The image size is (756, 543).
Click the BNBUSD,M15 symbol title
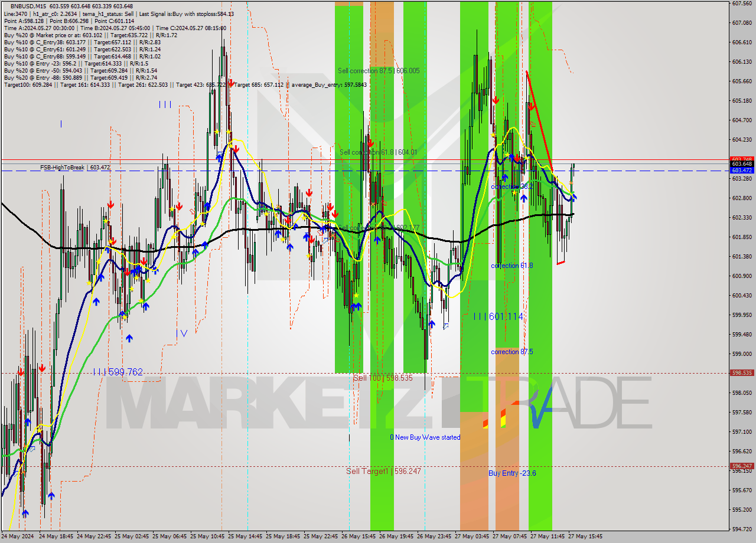point(29,6)
